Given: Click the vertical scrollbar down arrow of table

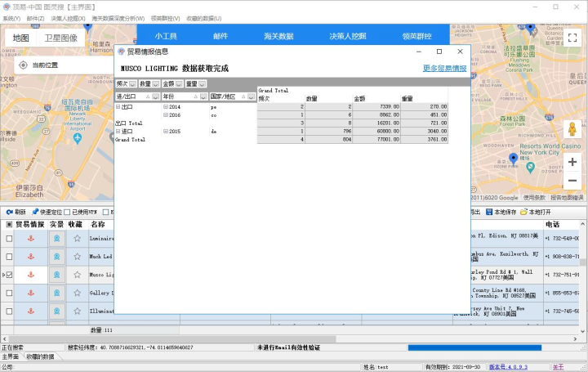Looking at the screenshot, I should 583,331.
